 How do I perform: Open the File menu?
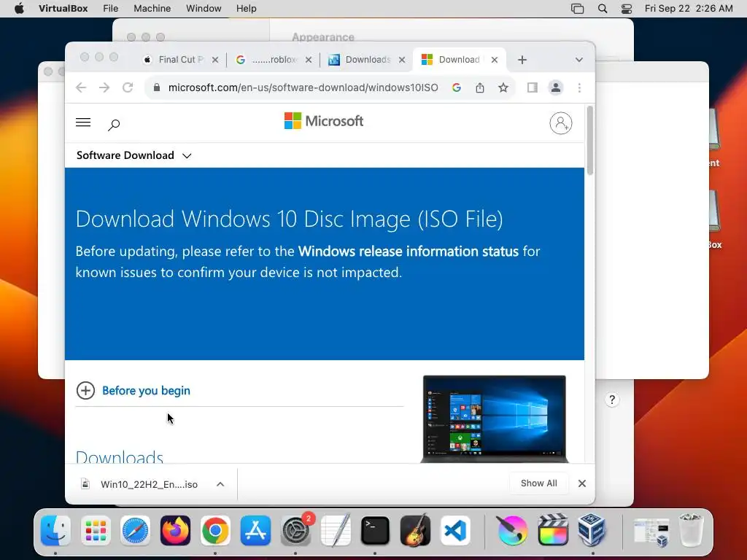tap(111, 9)
